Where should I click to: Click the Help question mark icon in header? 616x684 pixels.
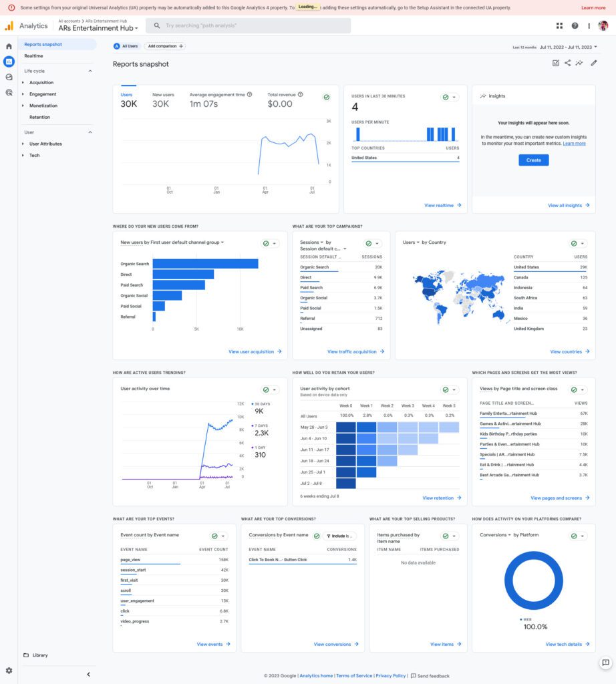coord(575,26)
